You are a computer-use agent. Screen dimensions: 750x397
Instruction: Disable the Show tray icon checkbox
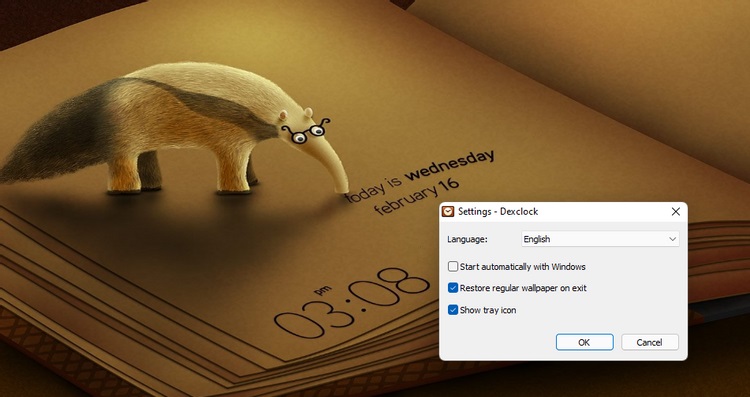(x=452, y=310)
